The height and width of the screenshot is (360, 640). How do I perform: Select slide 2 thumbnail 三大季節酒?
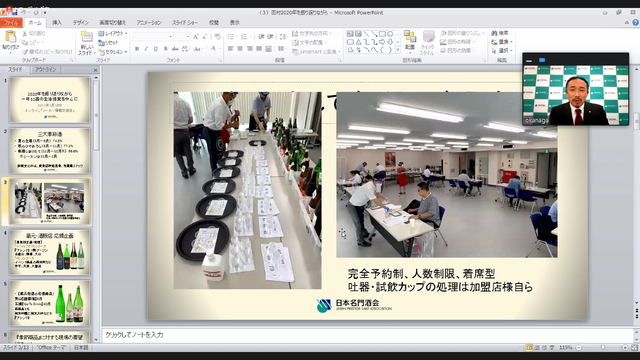[50, 151]
